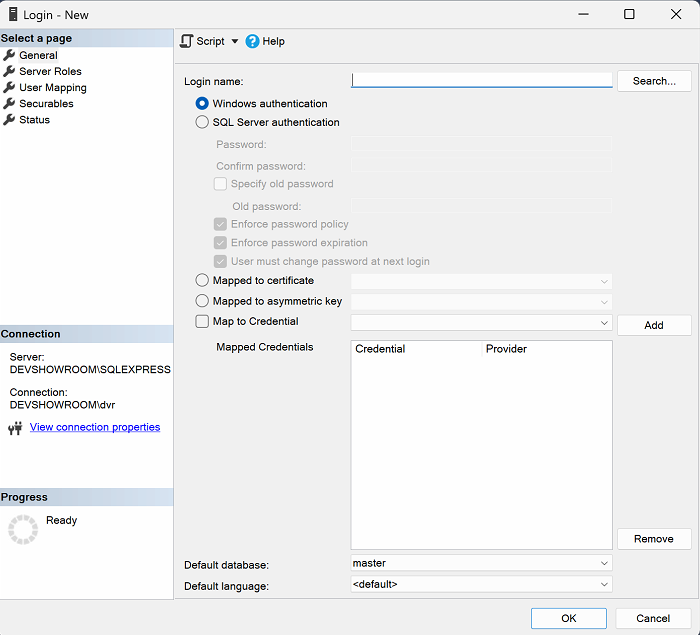Open the Default language dropdown

coord(604,584)
